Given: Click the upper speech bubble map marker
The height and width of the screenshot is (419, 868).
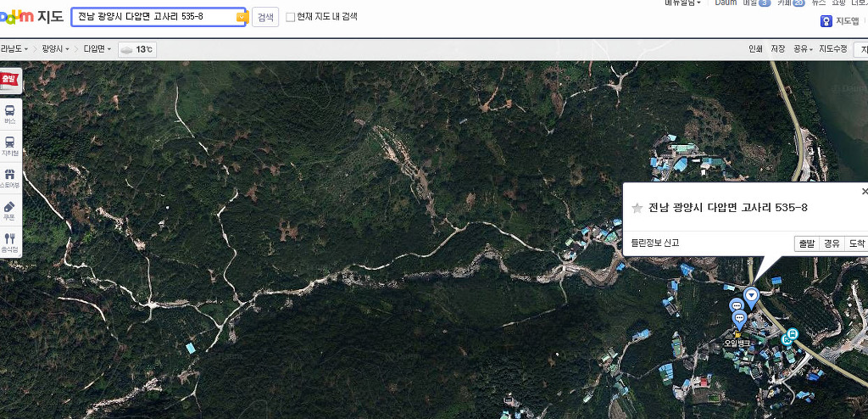Looking at the screenshot, I should (737, 306).
